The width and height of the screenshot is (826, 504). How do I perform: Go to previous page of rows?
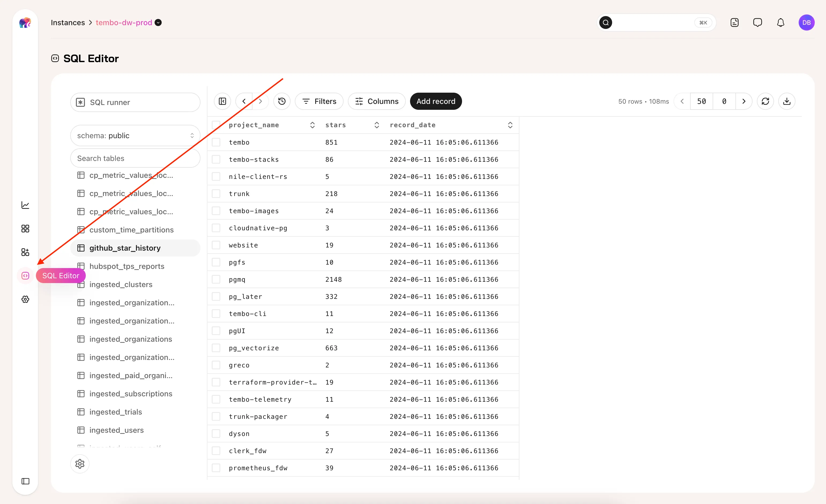pos(682,101)
